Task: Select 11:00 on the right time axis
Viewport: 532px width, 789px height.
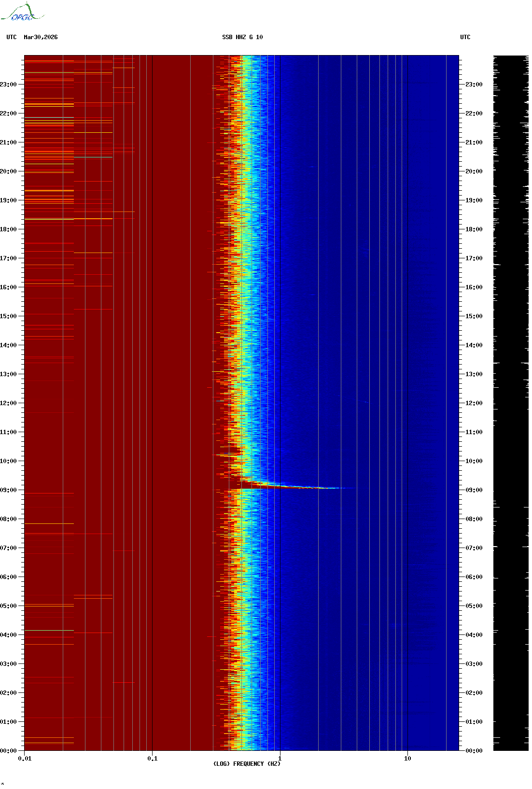Action: [x=474, y=432]
